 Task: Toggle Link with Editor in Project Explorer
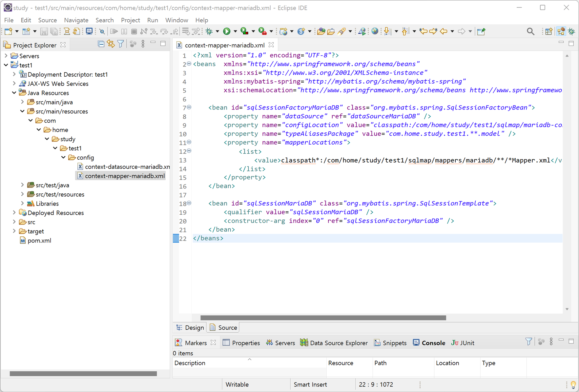(x=111, y=44)
